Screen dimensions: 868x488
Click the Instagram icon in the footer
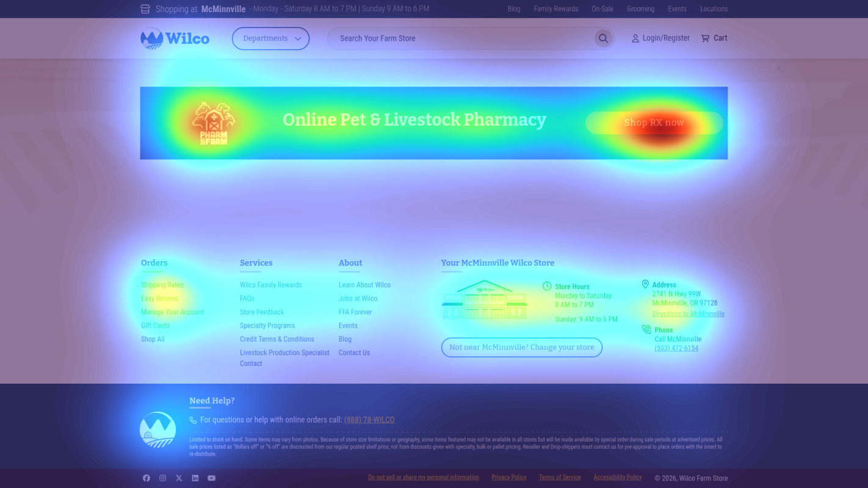coord(162,478)
